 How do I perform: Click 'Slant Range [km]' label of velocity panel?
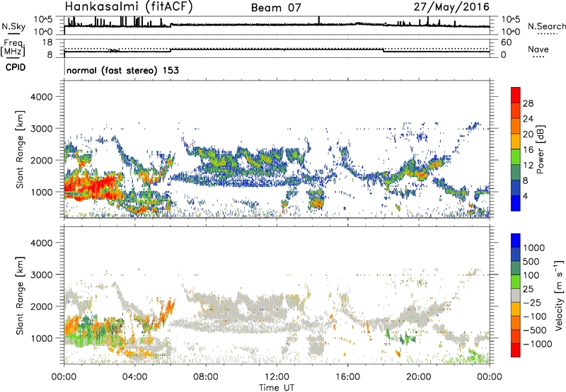(20, 296)
